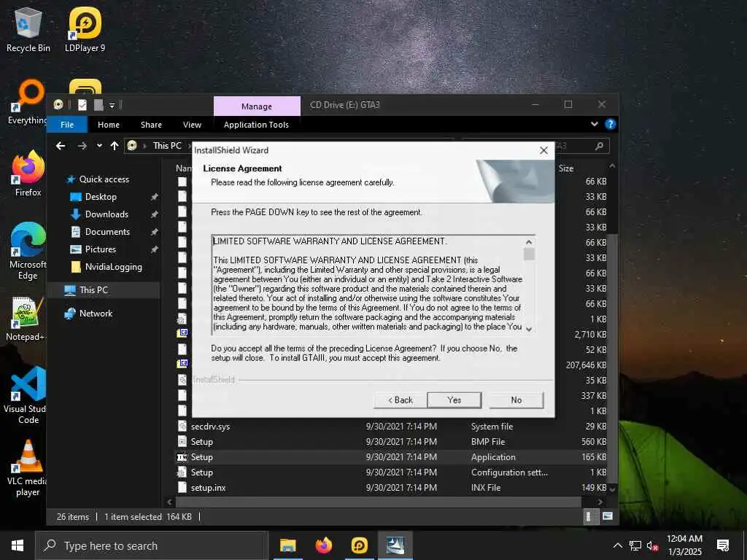Select the Manage contextual tab

[257, 106]
